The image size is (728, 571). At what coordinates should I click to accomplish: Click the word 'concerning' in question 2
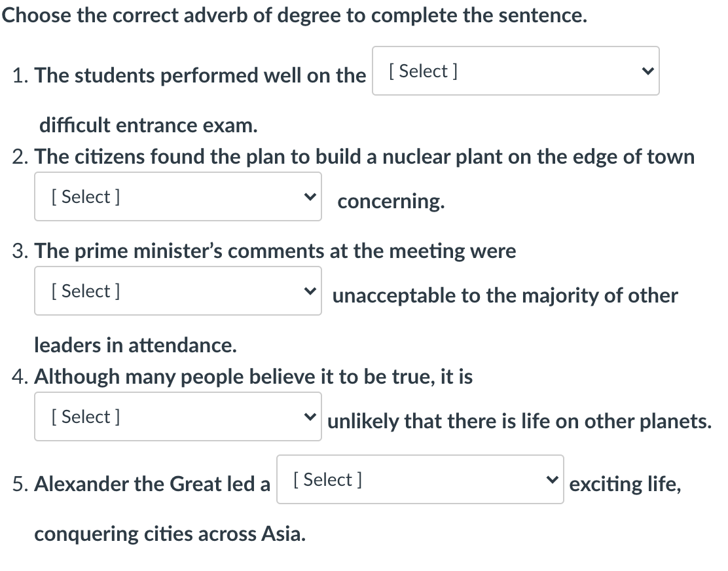point(391,201)
